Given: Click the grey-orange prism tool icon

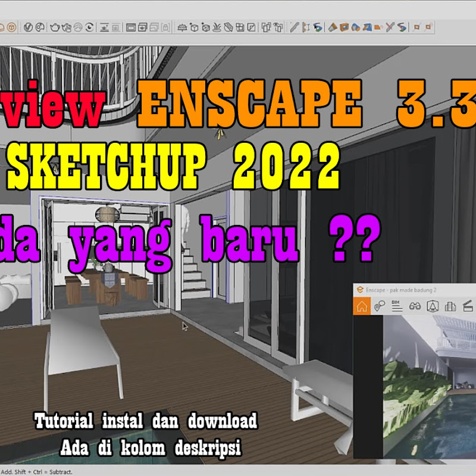Looking at the screenshot, I should coord(333,27).
